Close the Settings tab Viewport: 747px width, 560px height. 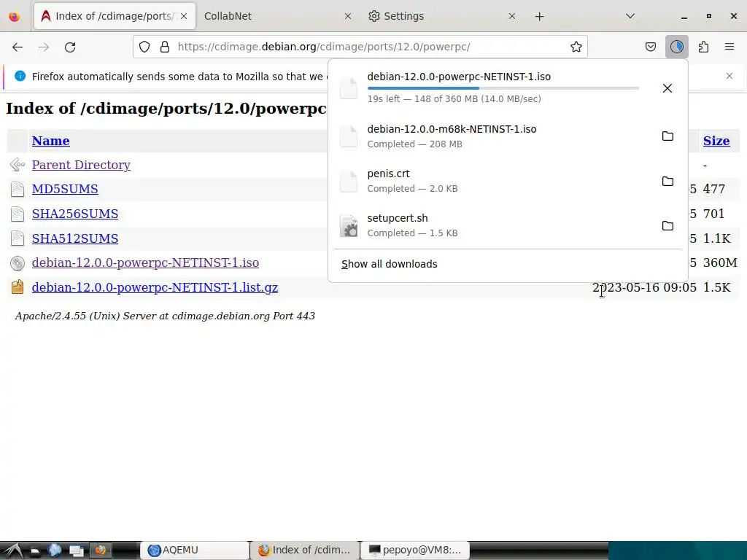(511, 16)
